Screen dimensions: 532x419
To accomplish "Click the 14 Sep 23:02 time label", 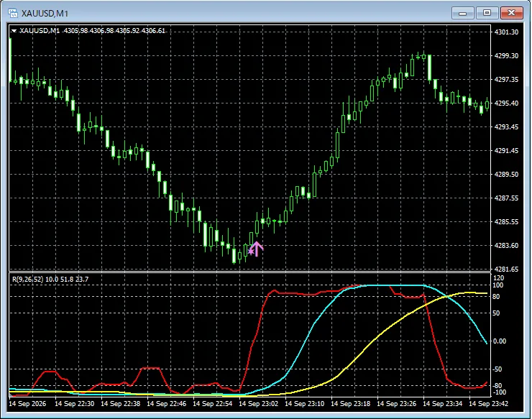I will pyautogui.click(x=259, y=404).
